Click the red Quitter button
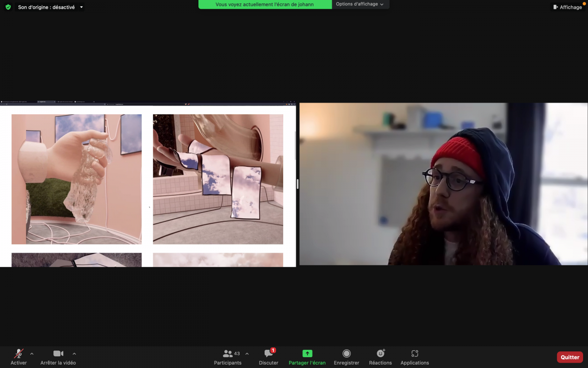Screen dimensions: 588x368 click(570, 357)
